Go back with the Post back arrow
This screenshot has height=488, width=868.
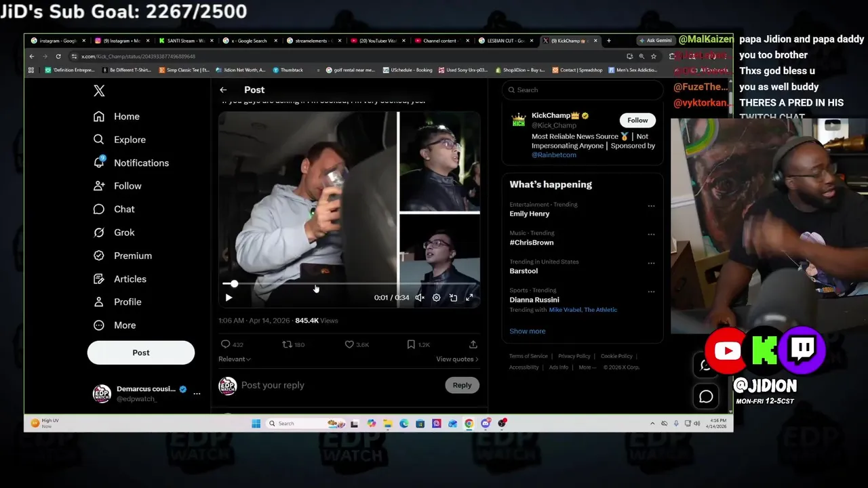tap(223, 89)
